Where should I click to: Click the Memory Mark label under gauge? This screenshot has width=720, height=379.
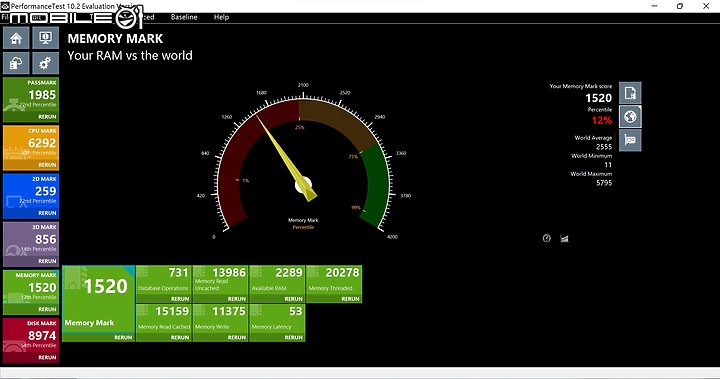coord(303,221)
